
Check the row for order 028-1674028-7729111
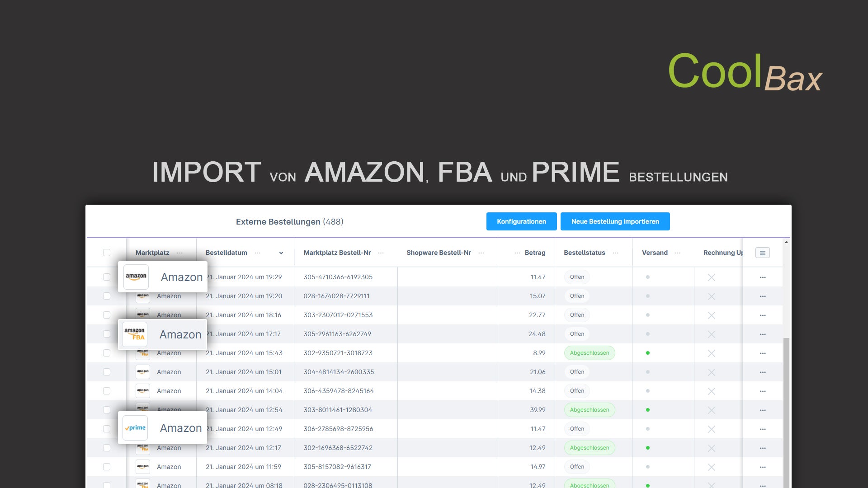[107, 296]
